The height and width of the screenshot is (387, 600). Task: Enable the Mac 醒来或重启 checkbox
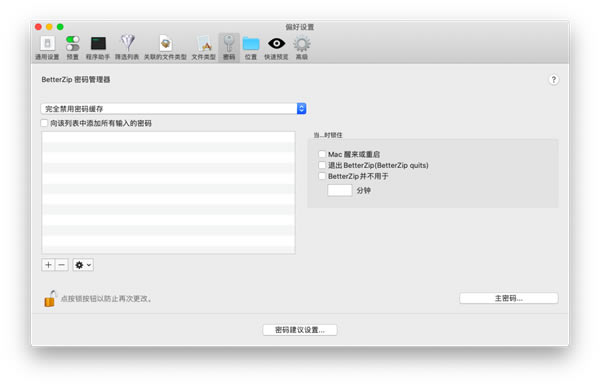coord(322,154)
